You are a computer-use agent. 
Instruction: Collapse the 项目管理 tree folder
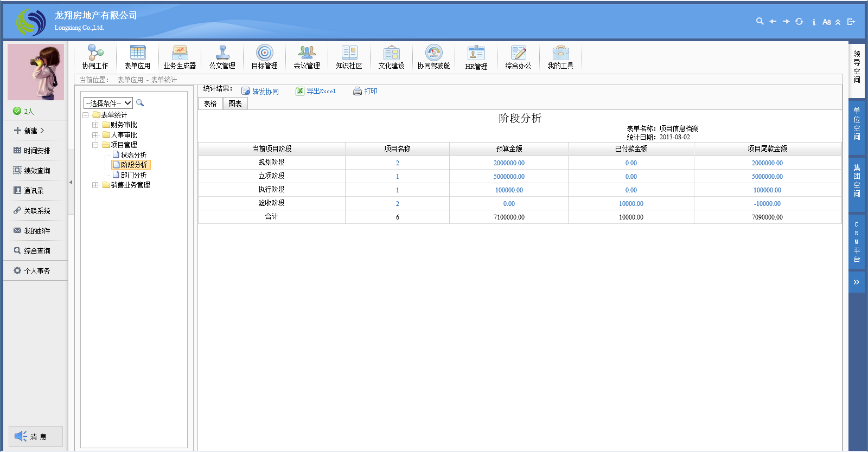point(95,145)
